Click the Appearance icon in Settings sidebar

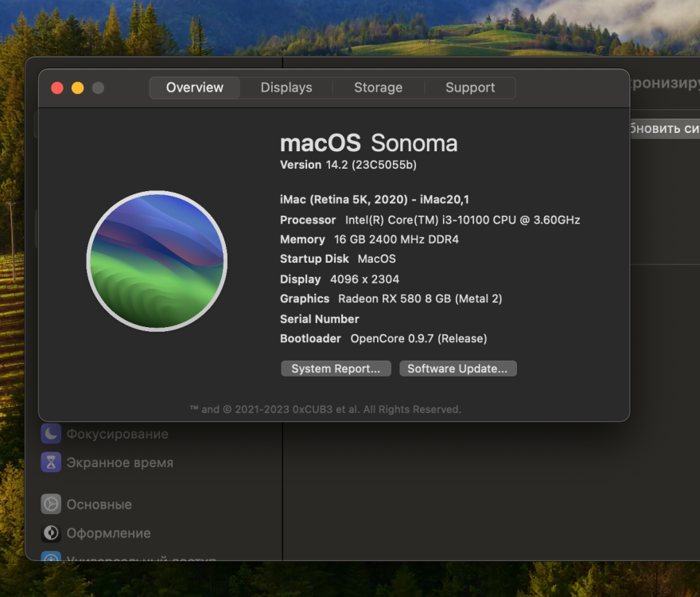(51, 533)
